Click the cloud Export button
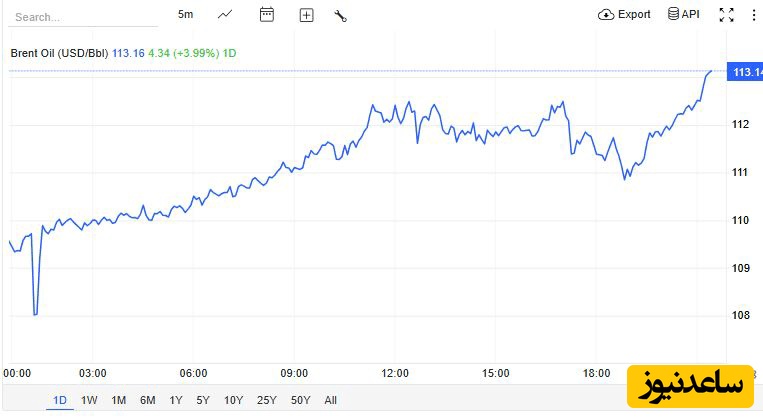Viewport: 763px width, 417px height. click(624, 15)
